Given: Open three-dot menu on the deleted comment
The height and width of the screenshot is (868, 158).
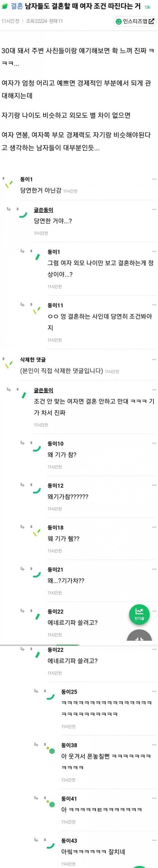Looking at the screenshot, I should click(x=154, y=360).
